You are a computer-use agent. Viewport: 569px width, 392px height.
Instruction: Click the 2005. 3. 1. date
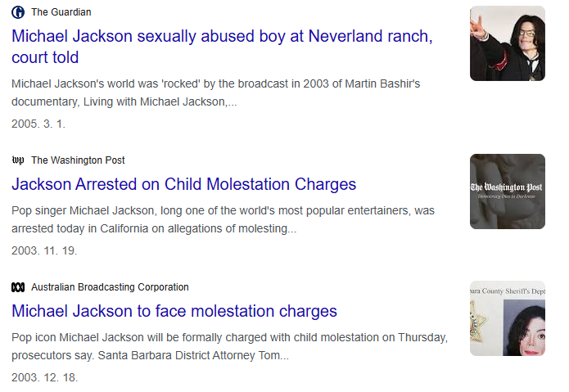[38, 124]
